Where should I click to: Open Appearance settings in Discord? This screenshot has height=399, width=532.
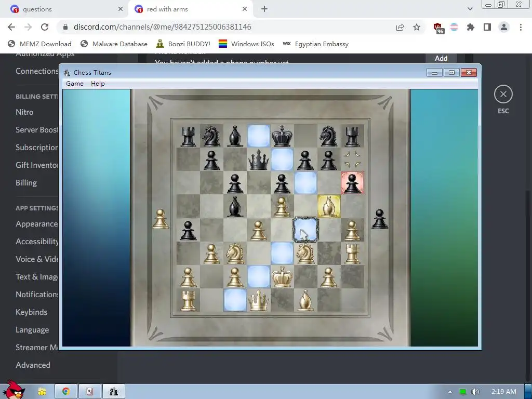click(37, 224)
